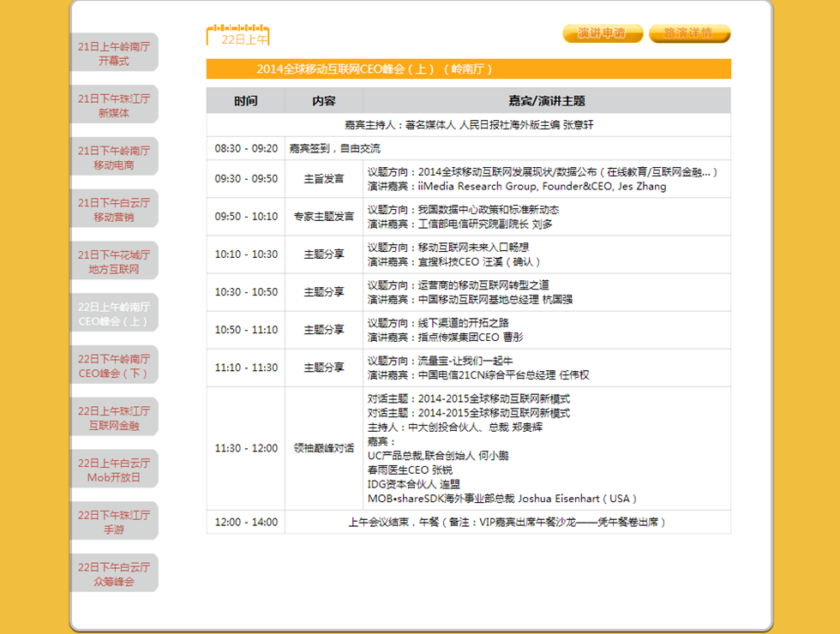
Task: Click the 主旨发言 content cell
Action: coord(324,179)
